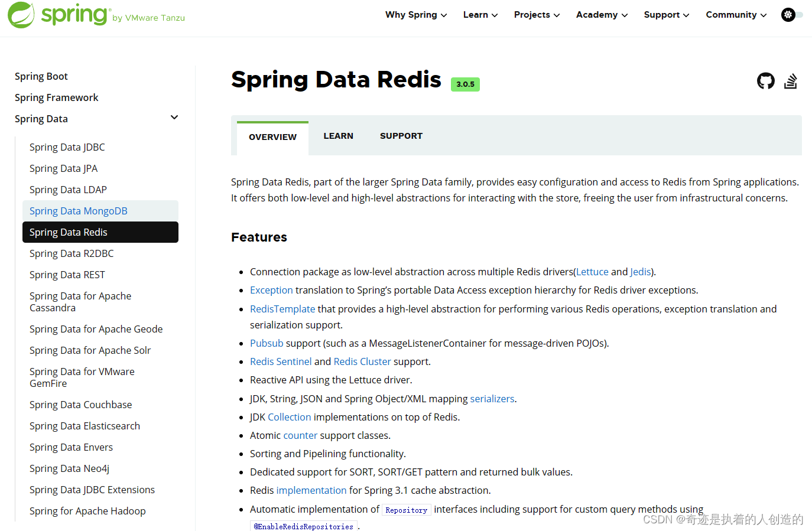Screen dimensions: 812x531
Task: Select Spring Data JDBC Extensions project
Action: pos(92,490)
